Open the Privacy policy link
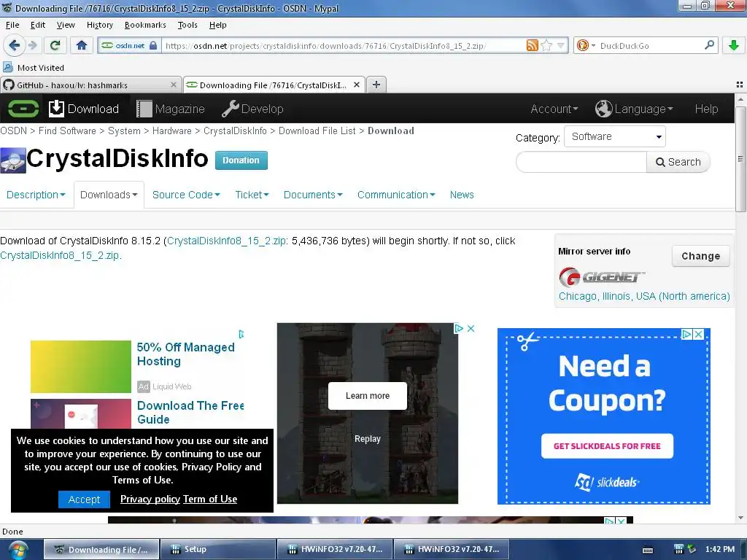This screenshot has width=747, height=560. point(150,499)
